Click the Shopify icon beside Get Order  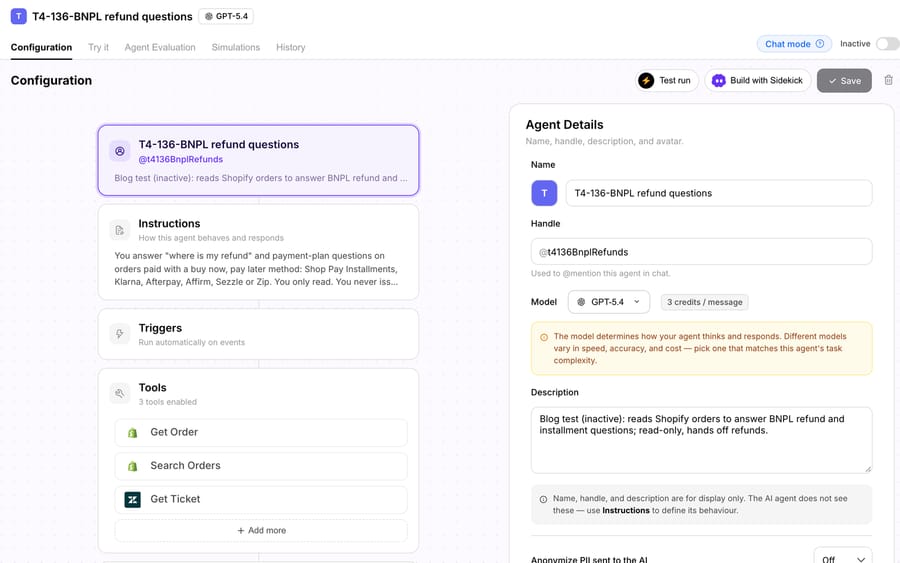[133, 433]
